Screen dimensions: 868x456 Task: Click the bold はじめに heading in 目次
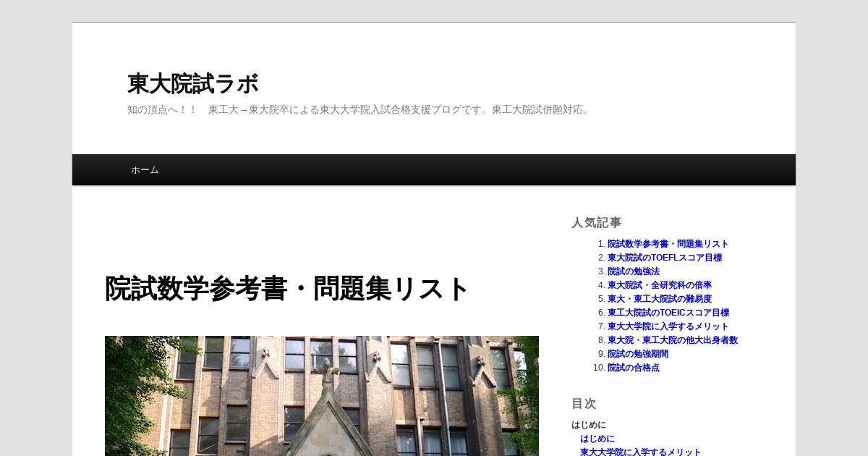pyautogui.click(x=589, y=425)
